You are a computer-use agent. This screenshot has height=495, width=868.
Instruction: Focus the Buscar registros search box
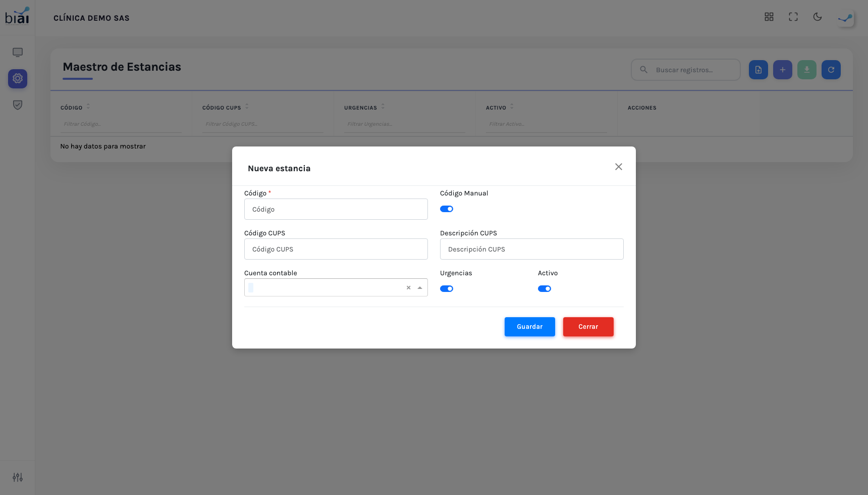click(686, 70)
